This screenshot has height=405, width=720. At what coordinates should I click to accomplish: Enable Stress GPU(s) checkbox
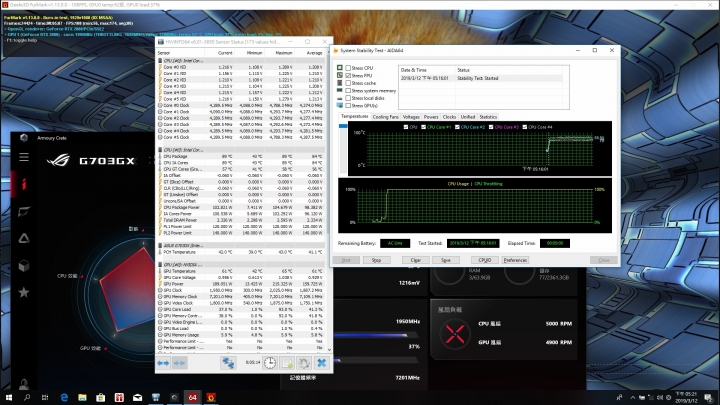tap(348, 106)
